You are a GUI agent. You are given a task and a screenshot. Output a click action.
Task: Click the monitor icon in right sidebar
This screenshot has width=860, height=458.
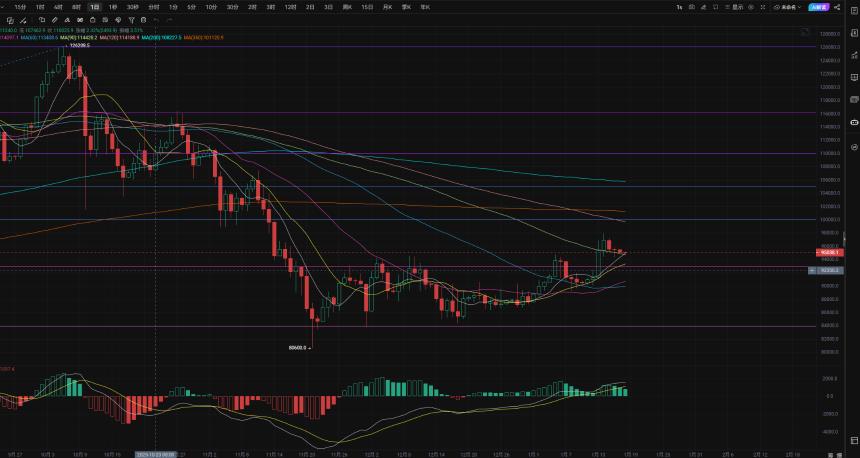point(855,77)
